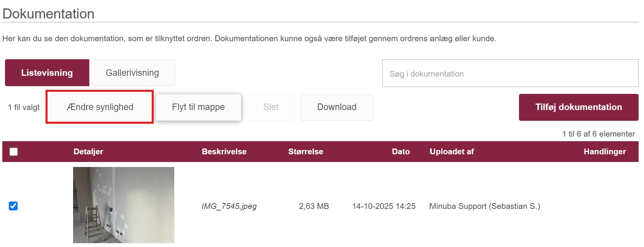Click the Handlinger column header
644x247 pixels.
[x=604, y=152]
